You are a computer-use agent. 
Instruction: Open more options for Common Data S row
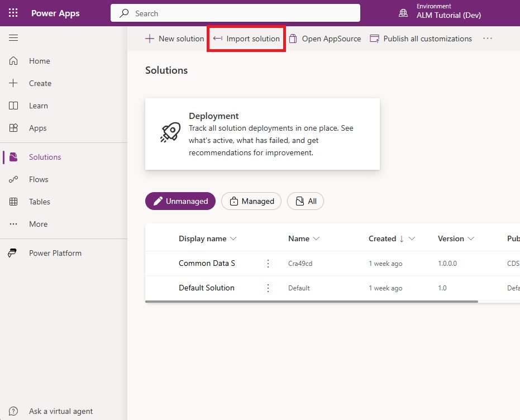pos(268,264)
